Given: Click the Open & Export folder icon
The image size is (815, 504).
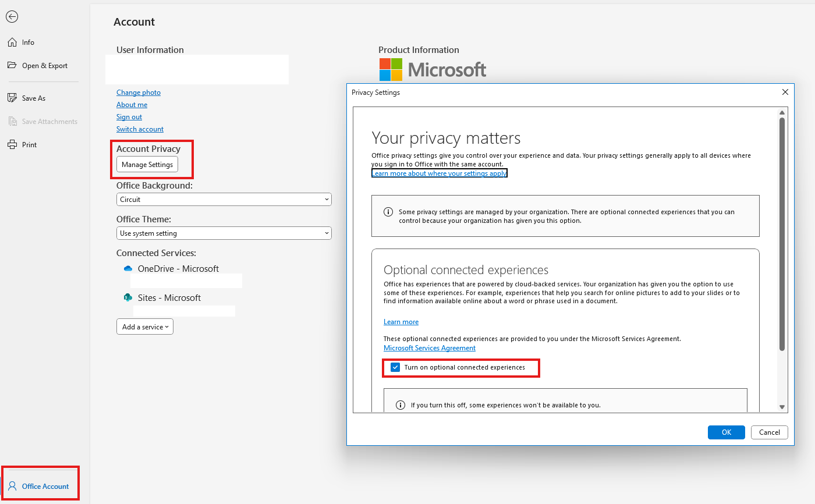Looking at the screenshot, I should [x=12, y=65].
